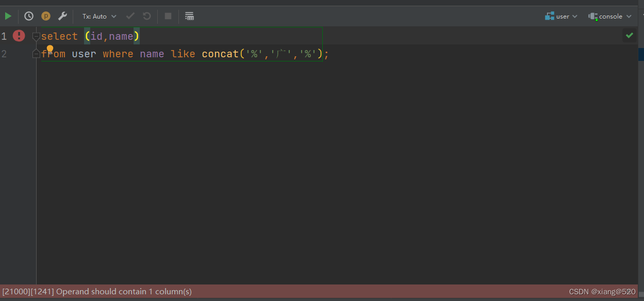Click the Rollback undo arrow icon
The width and height of the screenshot is (644, 301).
(147, 16)
